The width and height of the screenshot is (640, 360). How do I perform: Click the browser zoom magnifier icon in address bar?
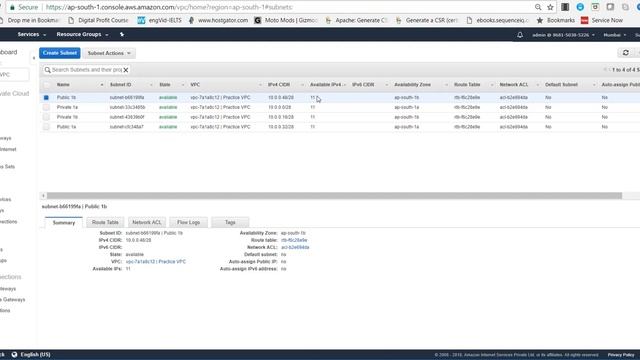click(x=538, y=7)
